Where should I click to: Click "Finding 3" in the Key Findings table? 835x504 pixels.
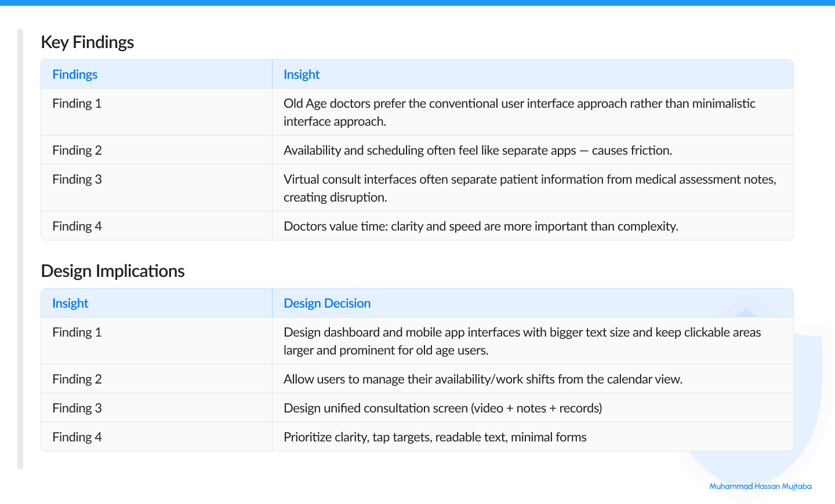pos(77,179)
